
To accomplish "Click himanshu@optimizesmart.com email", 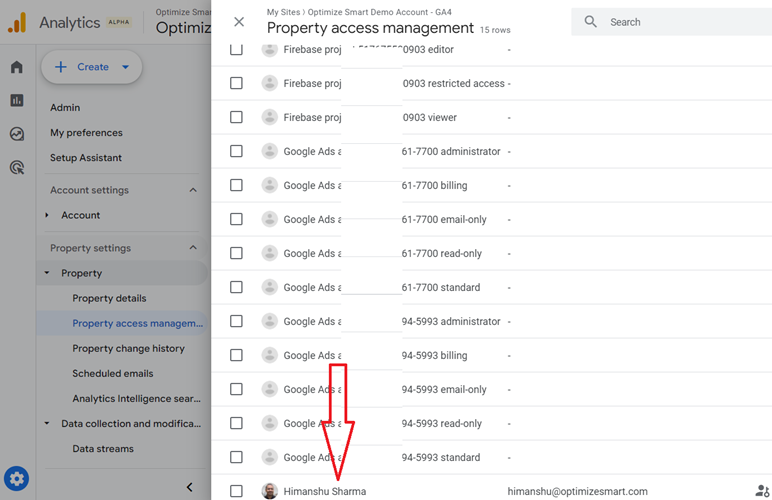I will [578, 491].
